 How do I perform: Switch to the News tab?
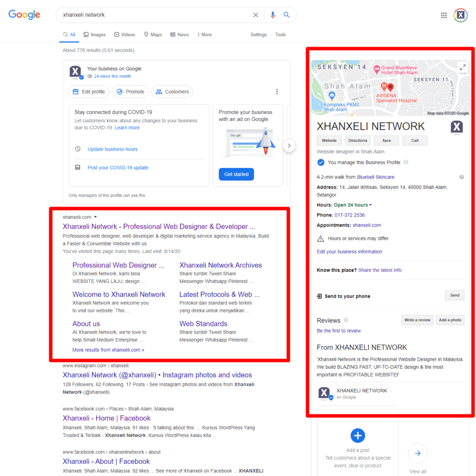tap(179, 34)
